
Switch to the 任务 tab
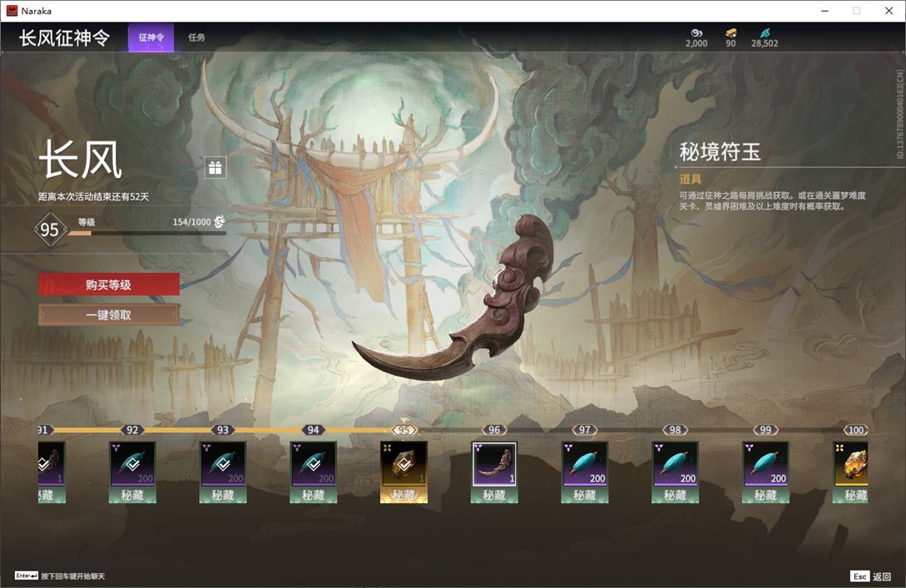click(x=196, y=37)
